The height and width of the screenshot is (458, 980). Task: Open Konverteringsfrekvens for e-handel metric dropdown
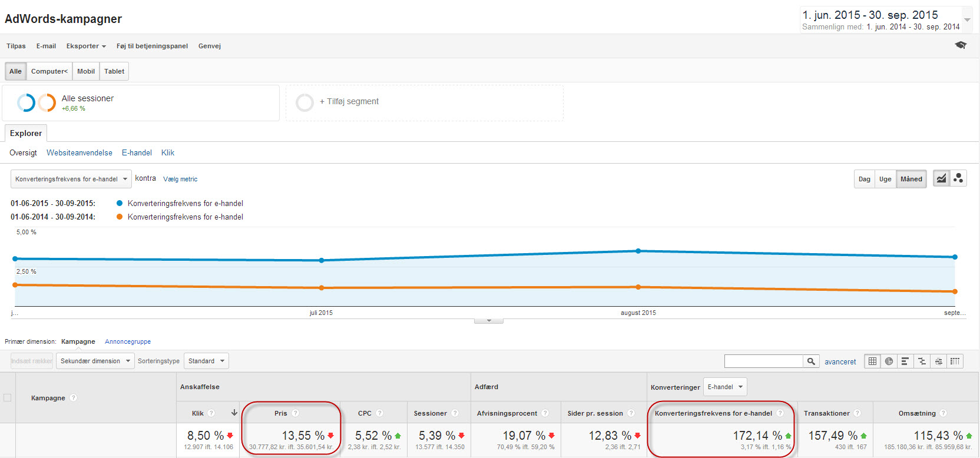point(71,179)
